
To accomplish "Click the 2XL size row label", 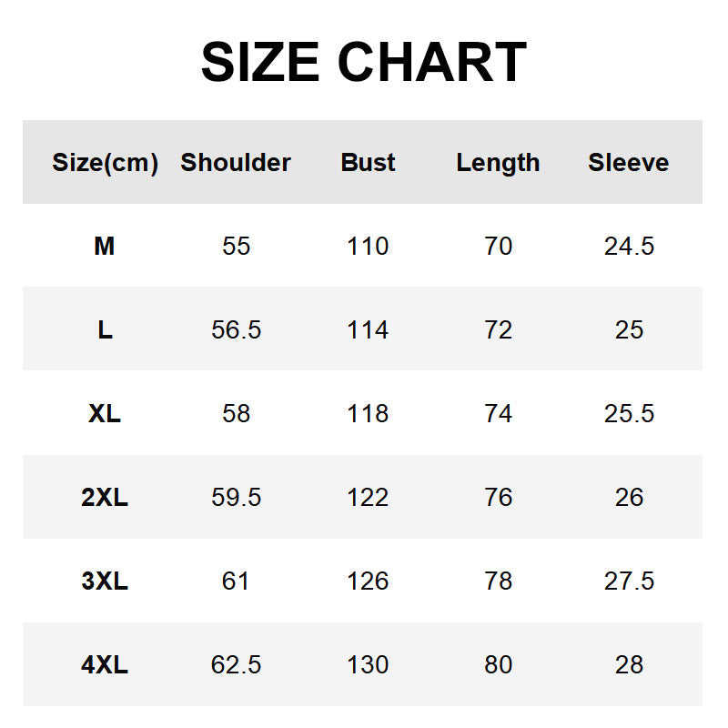I will [105, 497].
